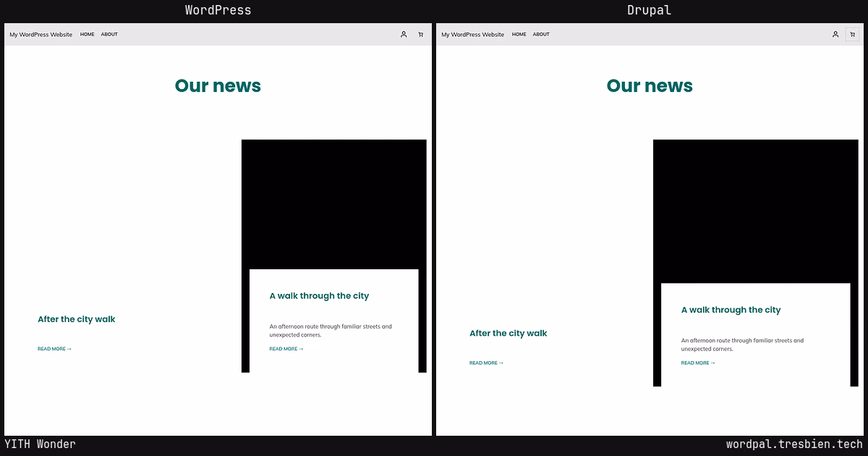Open 'A walk through the city' in Drupal pane

click(731, 310)
